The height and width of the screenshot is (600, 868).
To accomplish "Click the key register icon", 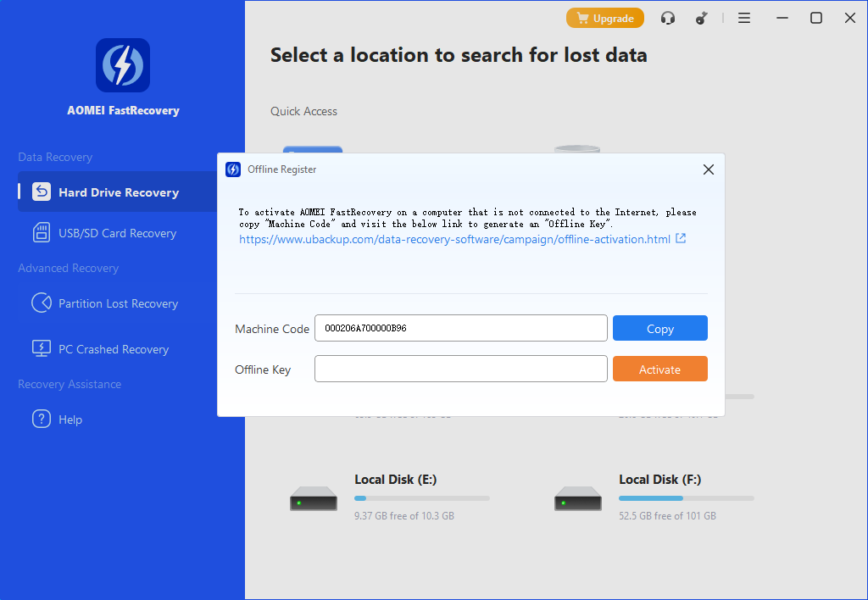I will click(x=703, y=18).
